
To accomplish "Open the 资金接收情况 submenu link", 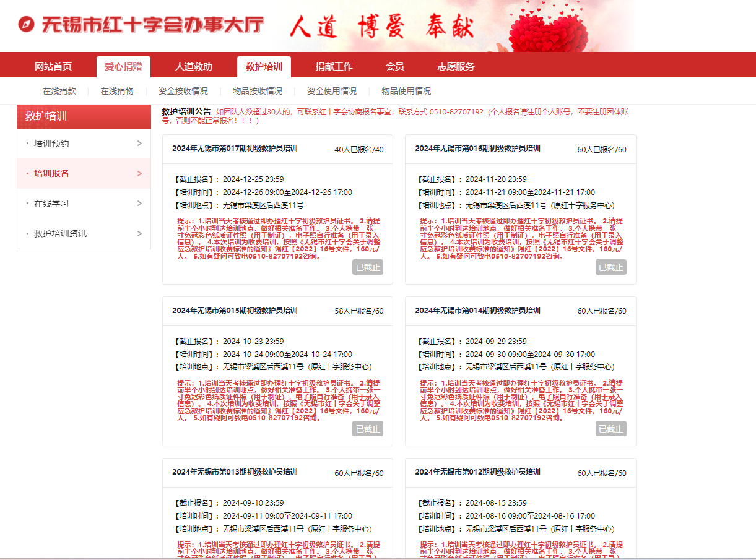I will 183,91.
